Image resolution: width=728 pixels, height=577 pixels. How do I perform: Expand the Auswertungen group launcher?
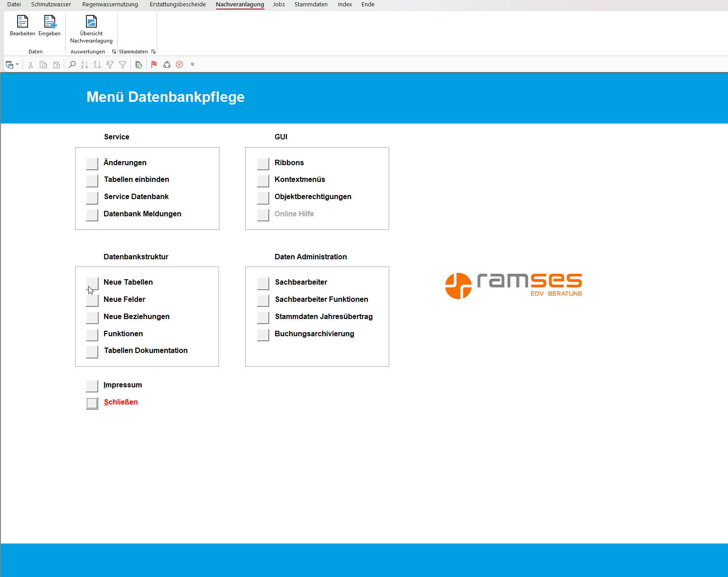pos(114,52)
